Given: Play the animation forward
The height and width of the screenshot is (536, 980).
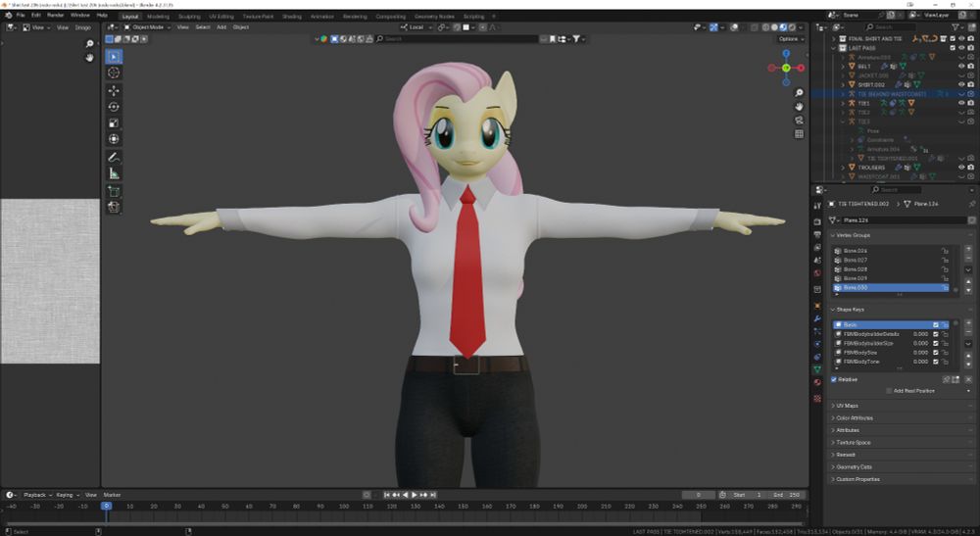Looking at the screenshot, I should pos(414,495).
